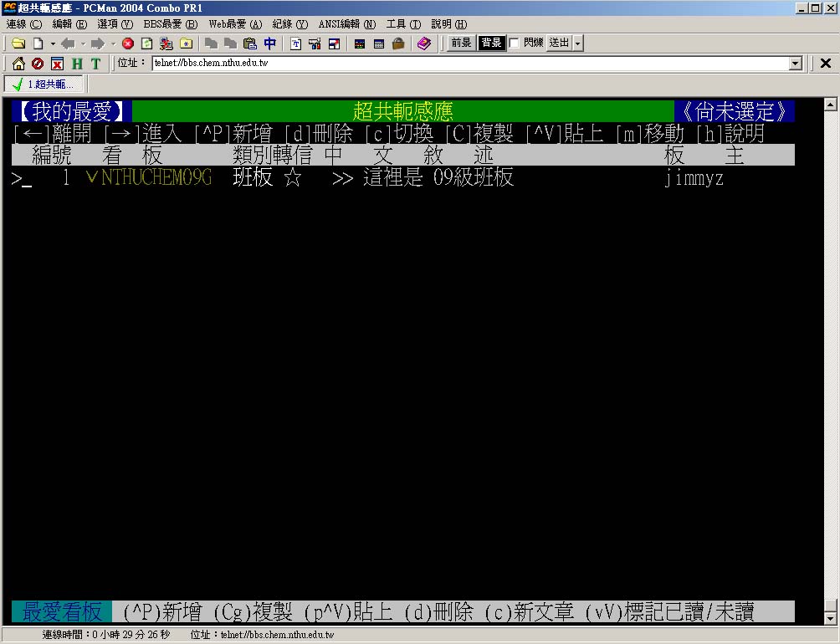Click the open folder connection icon
This screenshot has width=840, height=644.
point(18,43)
